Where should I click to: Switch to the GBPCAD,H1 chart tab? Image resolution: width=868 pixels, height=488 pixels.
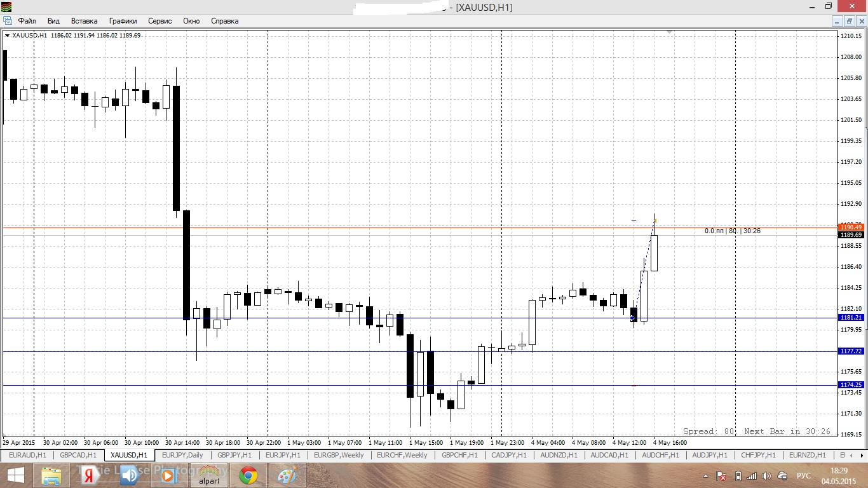click(x=78, y=456)
